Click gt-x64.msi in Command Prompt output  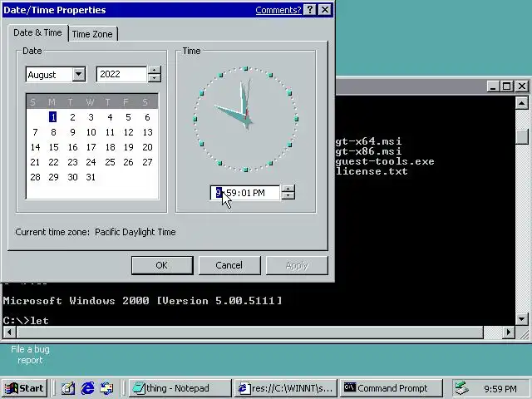(x=369, y=141)
